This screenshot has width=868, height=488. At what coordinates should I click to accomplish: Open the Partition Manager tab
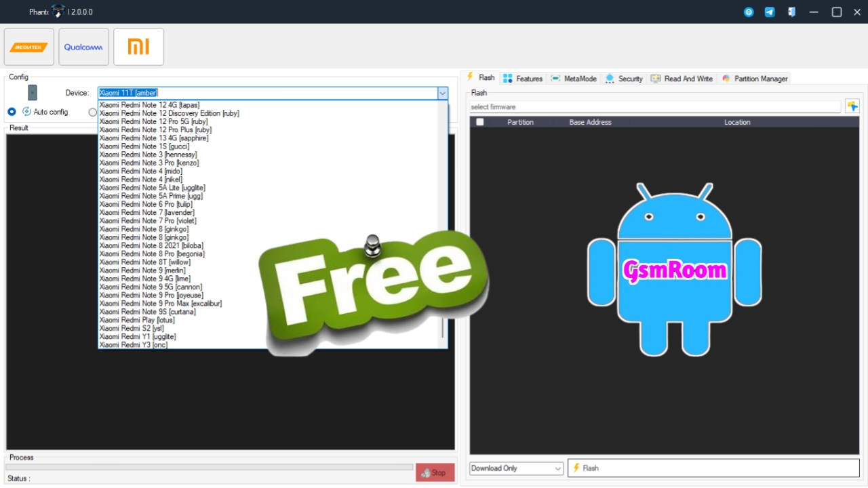click(x=754, y=79)
